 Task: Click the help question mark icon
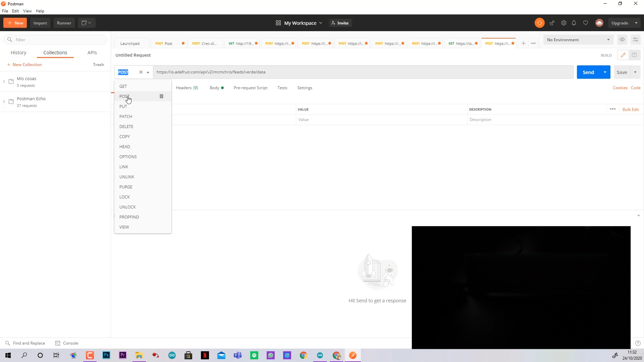point(638,343)
